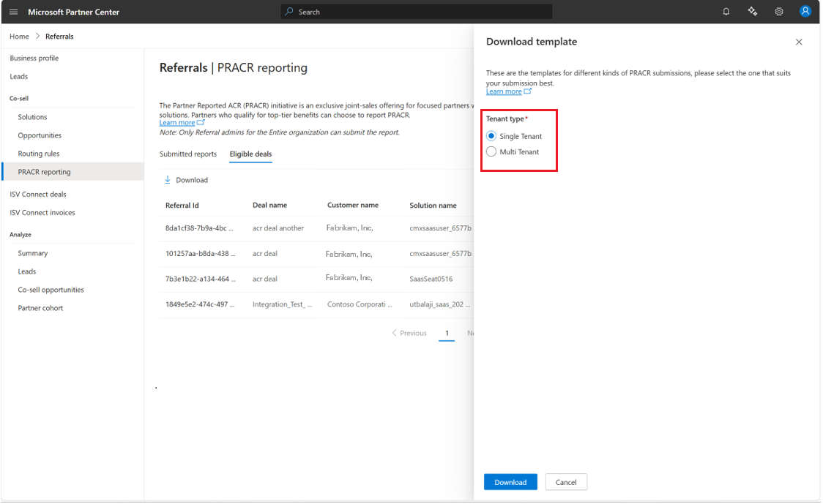
Task: Click the download arrow icon above table
Action: click(x=168, y=180)
